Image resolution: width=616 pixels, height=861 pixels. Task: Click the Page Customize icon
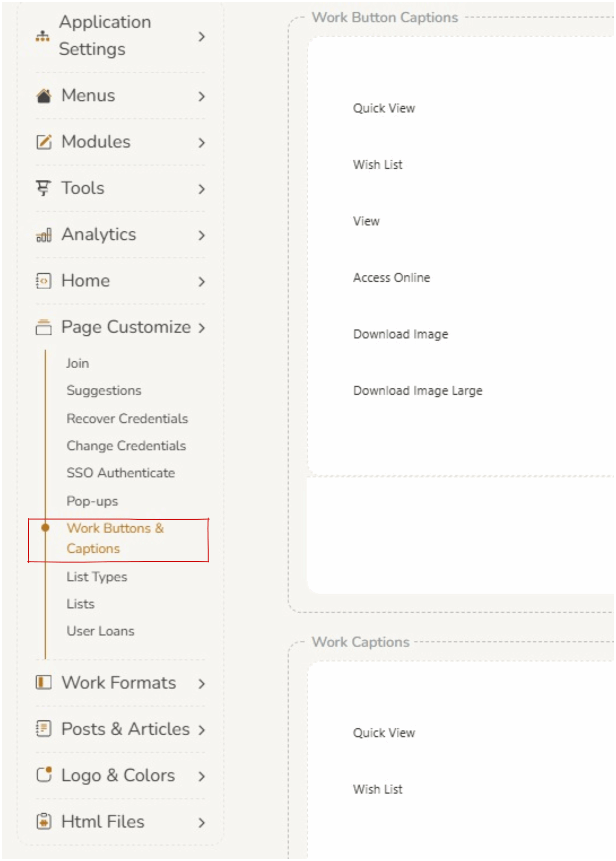point(44,327)
